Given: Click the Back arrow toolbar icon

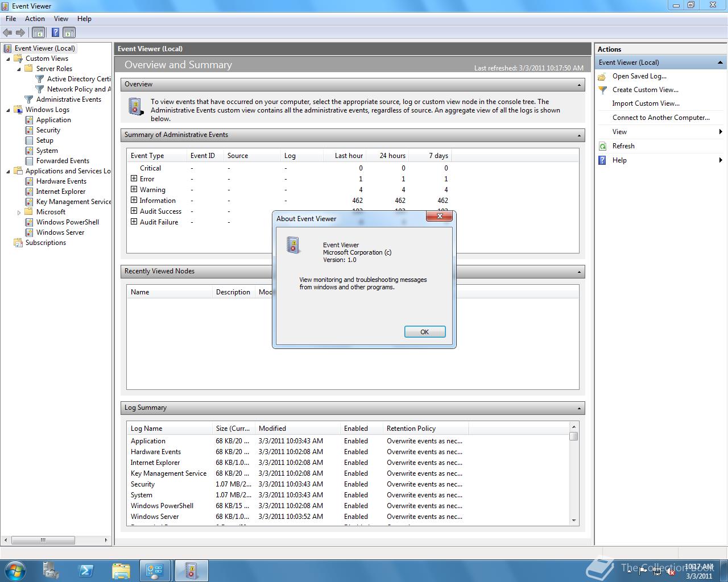Looking at the screenshot, I should click(x=7, y=33).
